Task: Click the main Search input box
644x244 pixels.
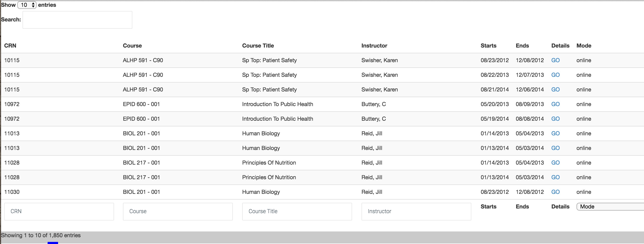Action: click(77, 20)
